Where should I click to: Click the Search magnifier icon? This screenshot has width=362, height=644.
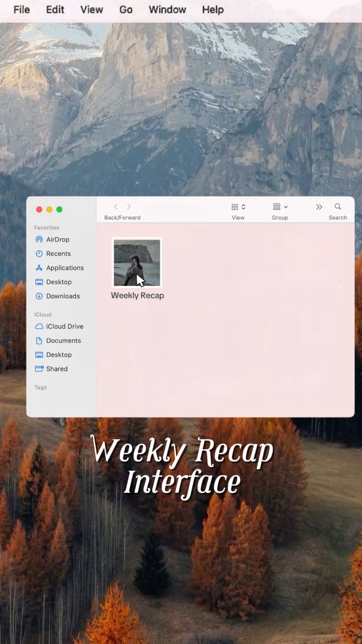click(338, 207)
